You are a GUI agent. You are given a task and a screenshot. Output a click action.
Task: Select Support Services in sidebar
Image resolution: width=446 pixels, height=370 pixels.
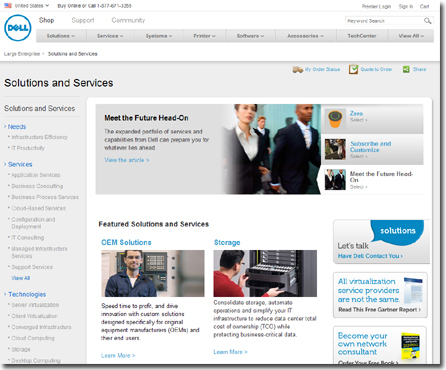(x=32, y=267)
